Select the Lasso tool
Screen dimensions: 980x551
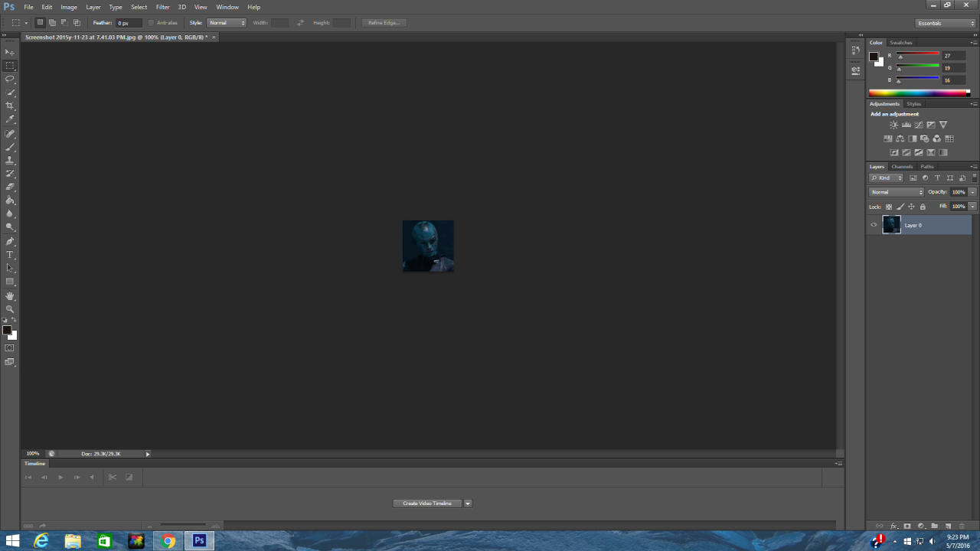[9, 80]
